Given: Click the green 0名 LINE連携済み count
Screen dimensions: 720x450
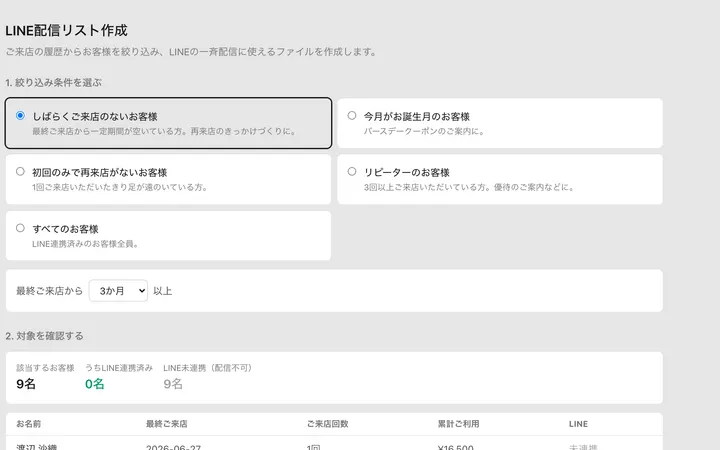Looking at the screenshot, I should coord(95,384).
